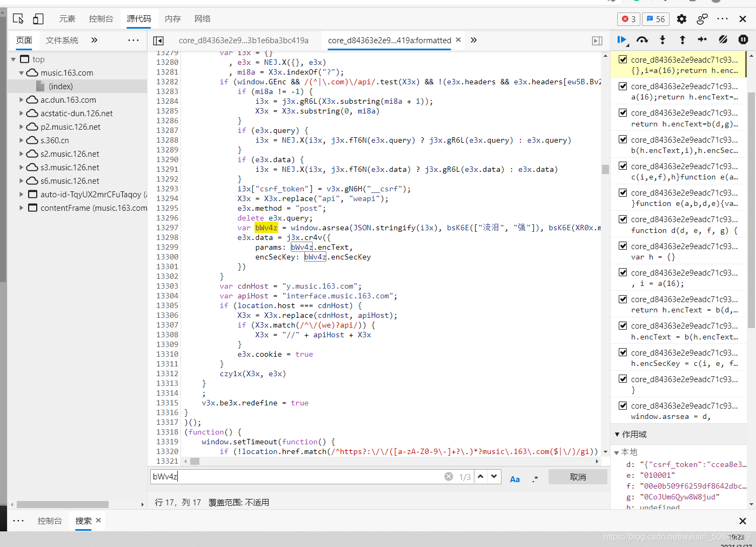Click the code editor vertical scrollbar thumb

click(x=605, y=169)
